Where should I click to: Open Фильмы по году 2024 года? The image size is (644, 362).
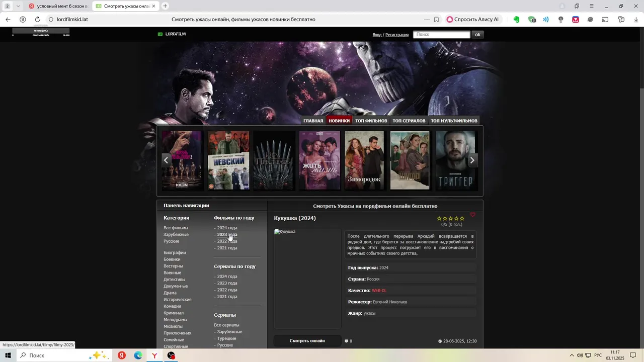point(227,228)
